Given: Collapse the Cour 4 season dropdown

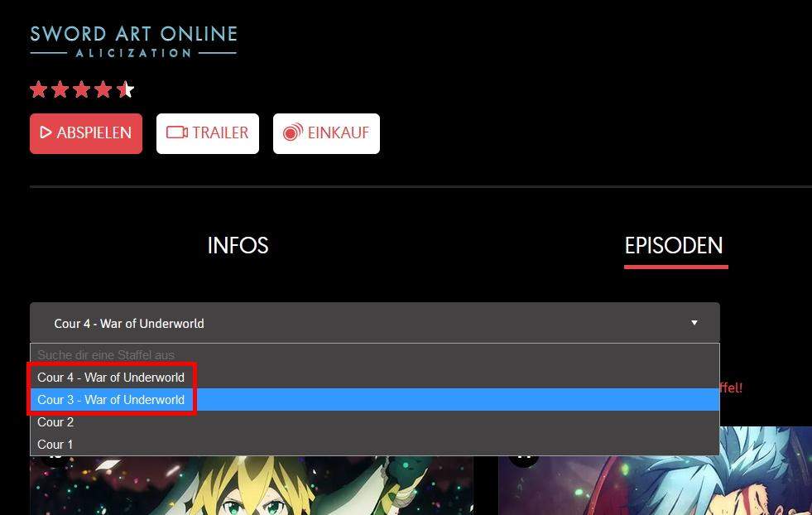Looking at the screenshot, I should coord(375,323).
